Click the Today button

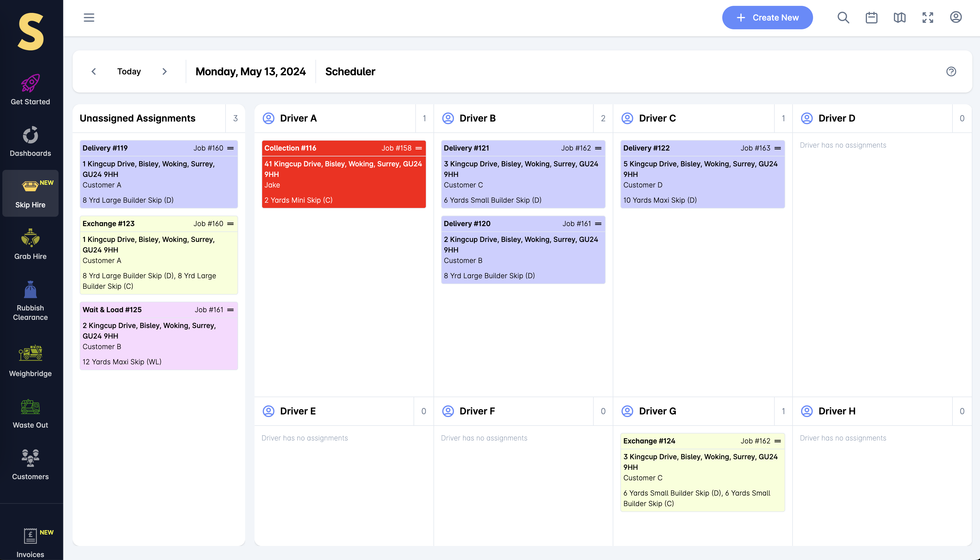[x=129, y=71]
